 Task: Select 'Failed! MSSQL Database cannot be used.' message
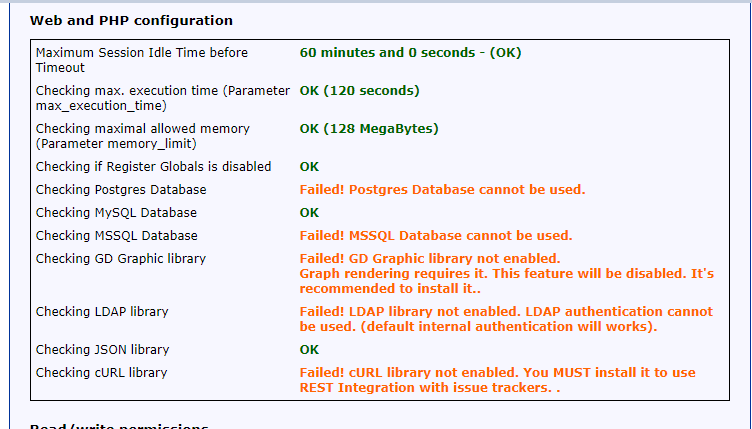point(436,235)
